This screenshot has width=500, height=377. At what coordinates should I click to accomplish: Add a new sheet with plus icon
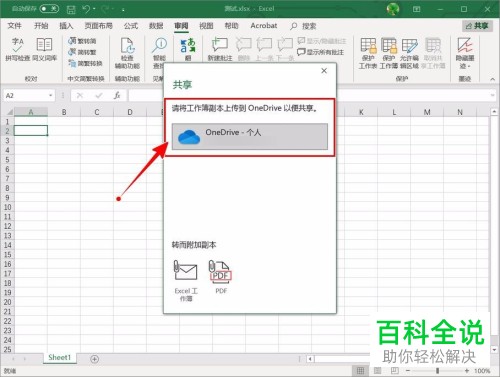(x=94, y=359)
